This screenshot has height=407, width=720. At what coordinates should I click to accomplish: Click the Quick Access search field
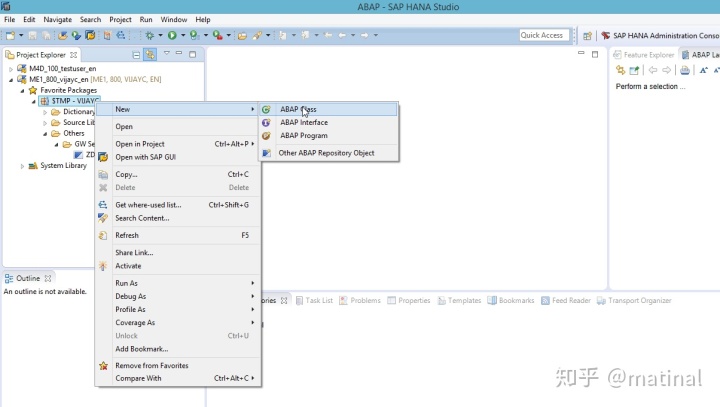click(544, 35)
